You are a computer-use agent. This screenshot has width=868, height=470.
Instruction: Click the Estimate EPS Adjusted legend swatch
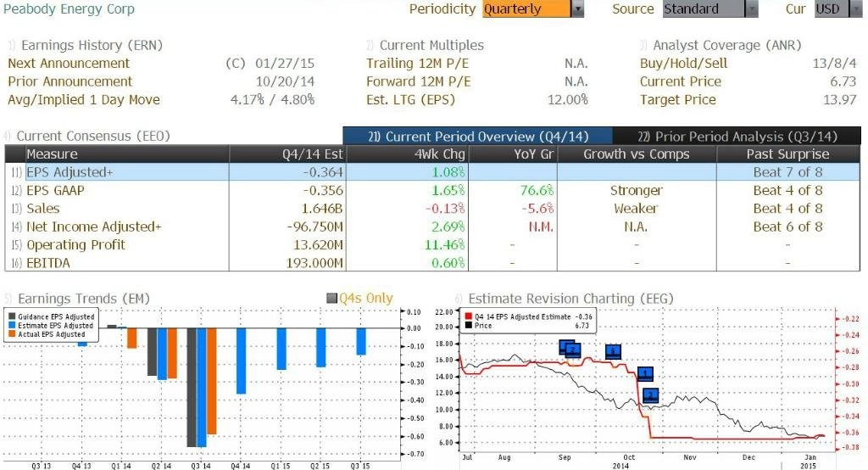12,326
